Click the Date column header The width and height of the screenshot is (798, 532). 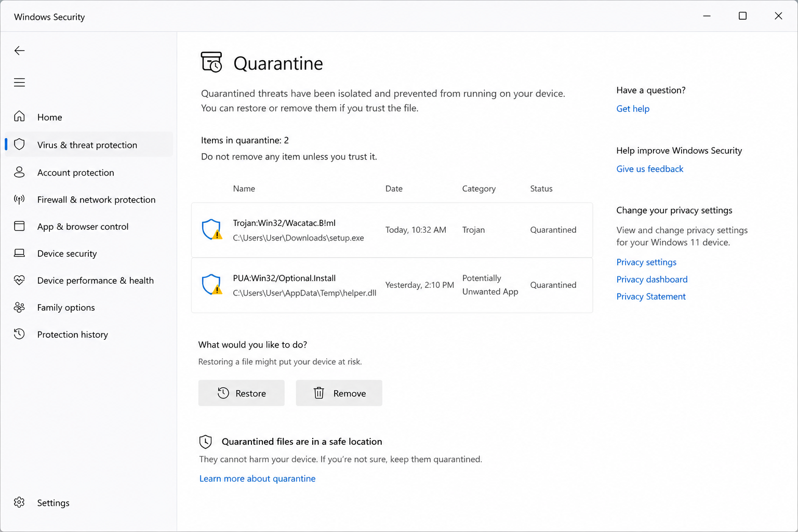point(394,189)
